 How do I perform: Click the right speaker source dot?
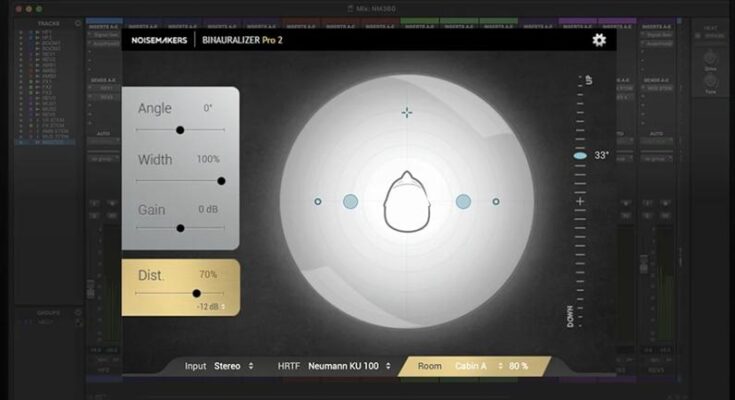pyautogui.click(x=464, y=201)
